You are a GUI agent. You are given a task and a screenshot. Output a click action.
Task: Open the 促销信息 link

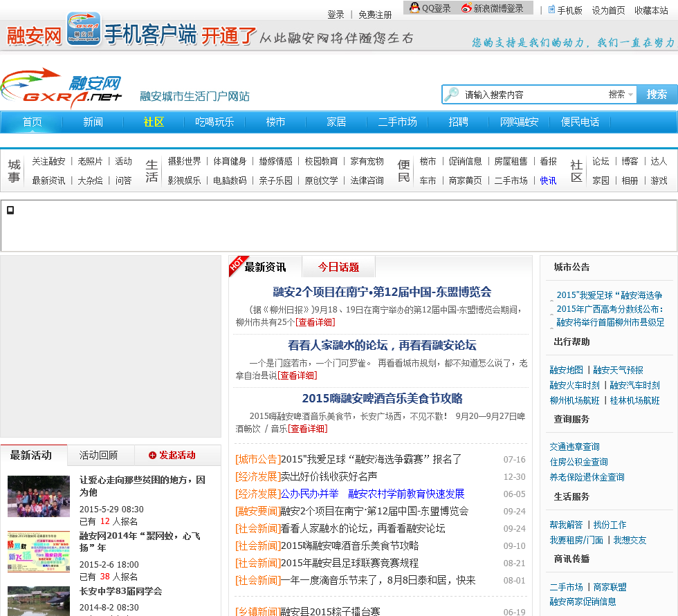465,162
